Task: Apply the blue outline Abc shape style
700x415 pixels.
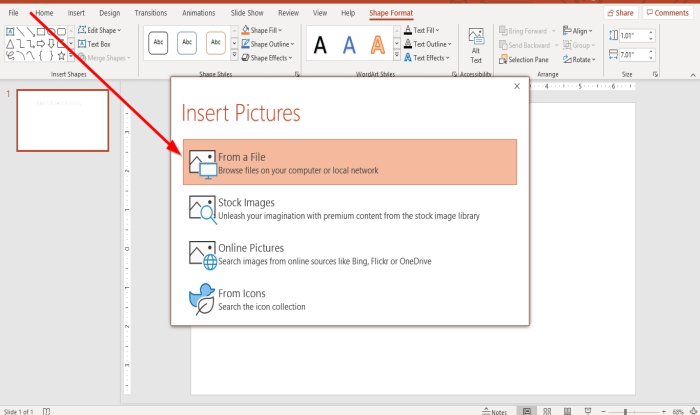Action: (187, 43)
